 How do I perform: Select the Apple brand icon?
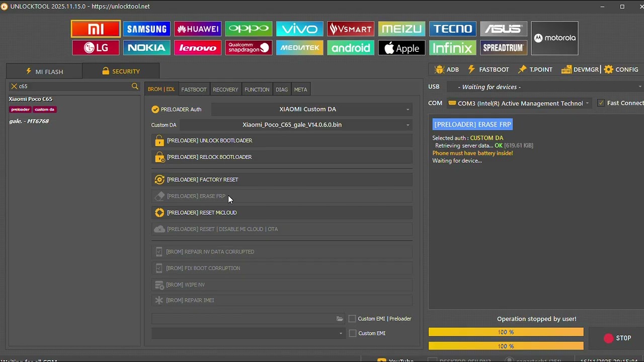401,48
